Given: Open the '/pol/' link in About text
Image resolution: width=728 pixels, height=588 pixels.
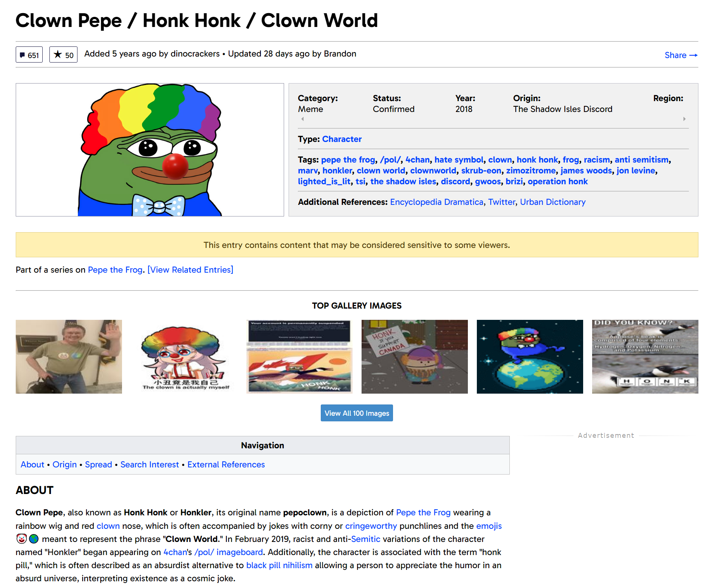Looking at the screenshot, I should pyautogui.click(x=204, y=552).
